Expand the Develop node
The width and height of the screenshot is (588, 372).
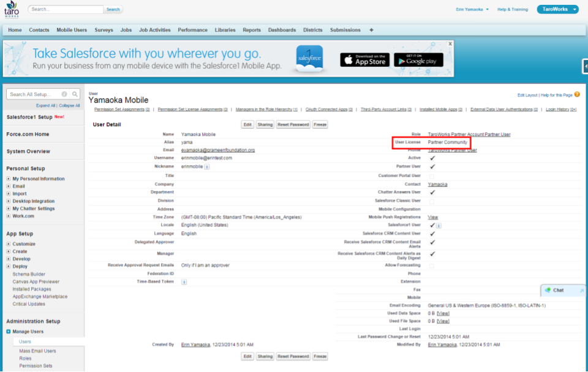click(8, 259)
